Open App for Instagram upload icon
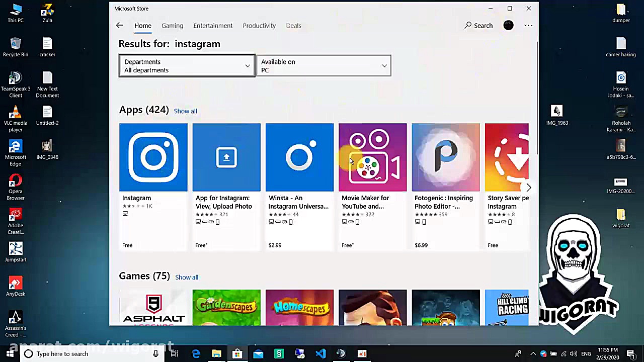 click(226, 157)
